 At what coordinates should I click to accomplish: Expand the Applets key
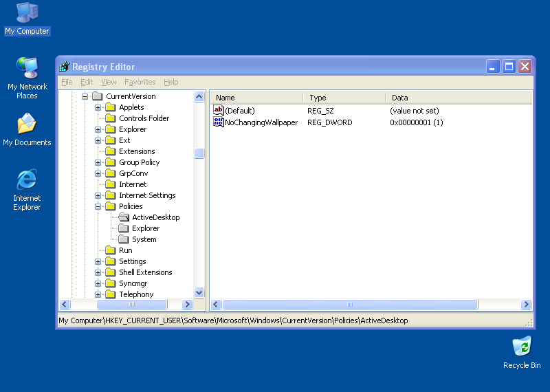98,107
